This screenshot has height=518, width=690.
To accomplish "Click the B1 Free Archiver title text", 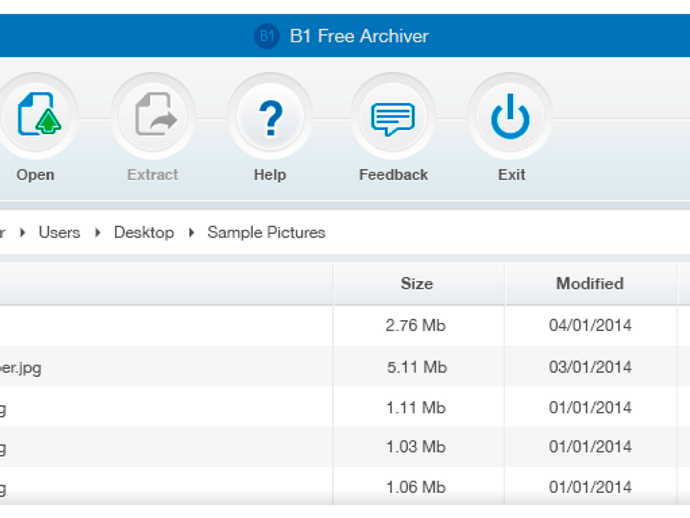I will [359, 36].
